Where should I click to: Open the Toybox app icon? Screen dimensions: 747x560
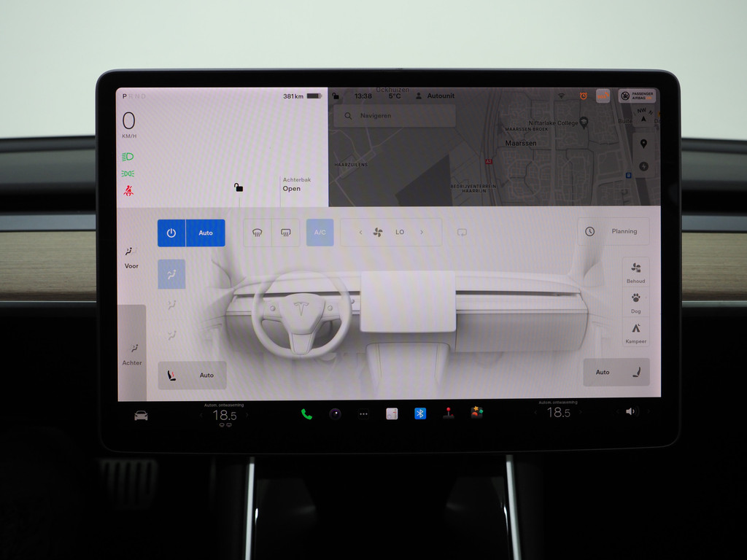(x=477, y=413)
